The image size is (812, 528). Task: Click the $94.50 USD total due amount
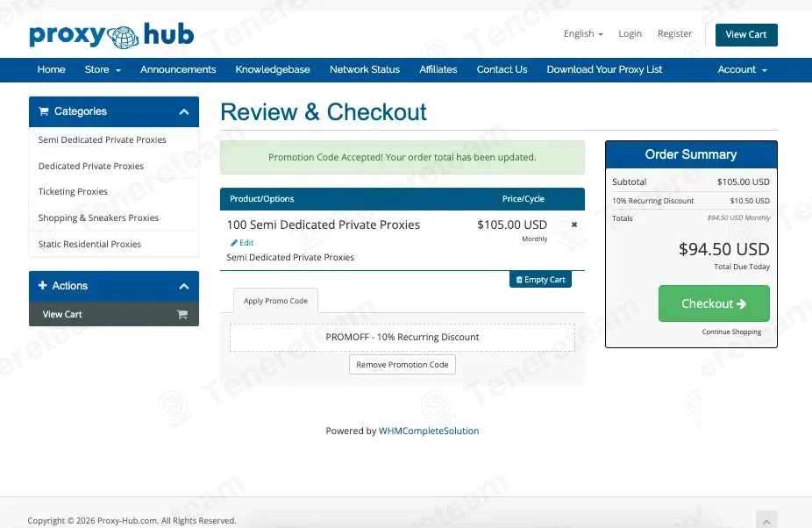724,249
